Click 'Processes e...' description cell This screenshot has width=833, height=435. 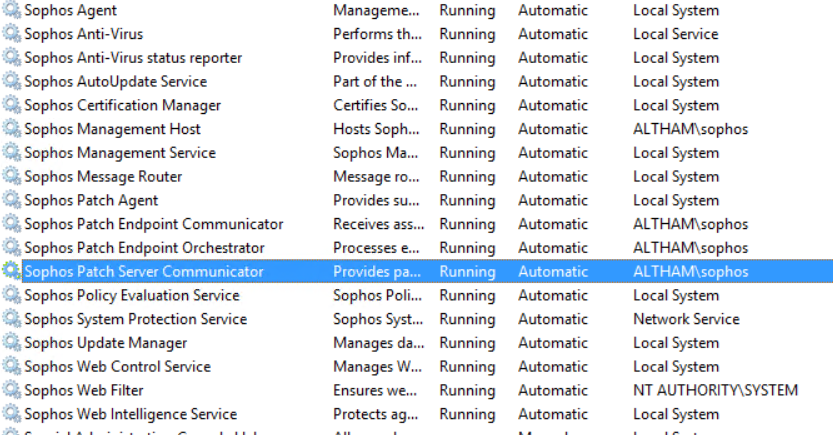click(x=376, y=248)
